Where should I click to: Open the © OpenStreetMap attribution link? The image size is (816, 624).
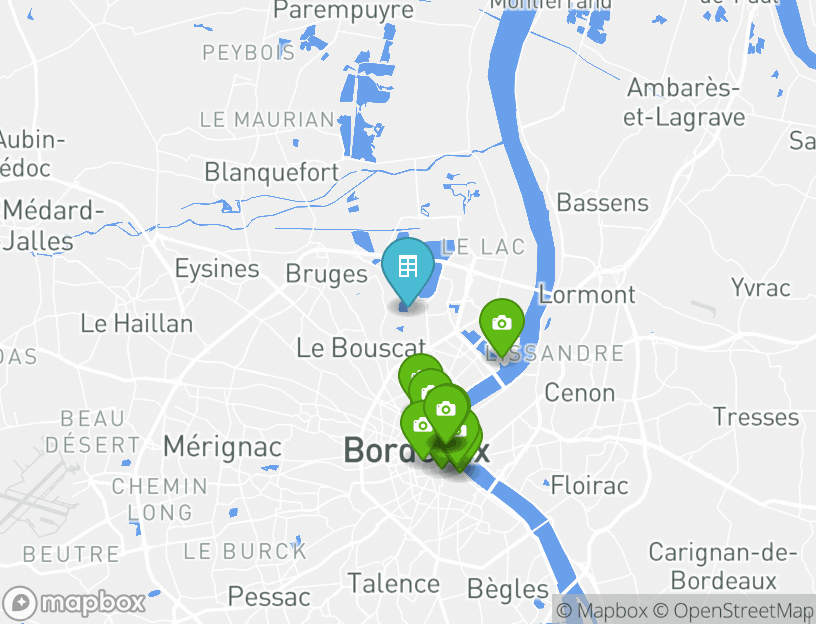point(733,610)
